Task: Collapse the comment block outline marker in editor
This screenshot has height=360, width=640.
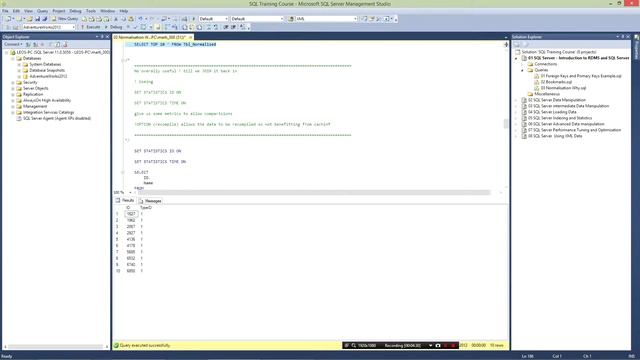Action: [x=123, y=60]
